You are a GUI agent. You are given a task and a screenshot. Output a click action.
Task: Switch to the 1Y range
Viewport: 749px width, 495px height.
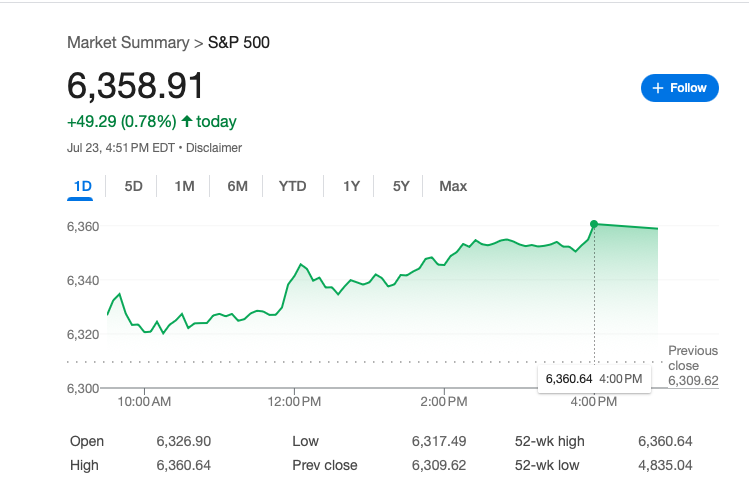[351, 186]
